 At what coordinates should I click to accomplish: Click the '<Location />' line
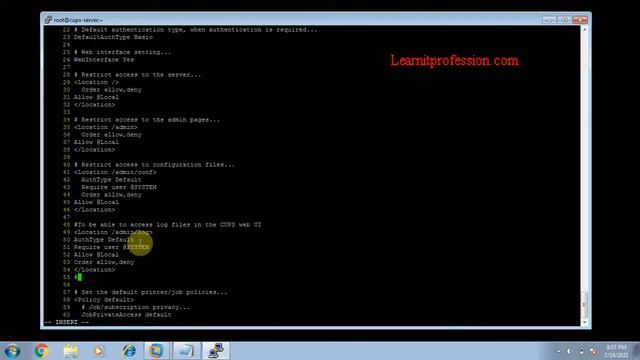pyautogui.click(x=96, y=82)
